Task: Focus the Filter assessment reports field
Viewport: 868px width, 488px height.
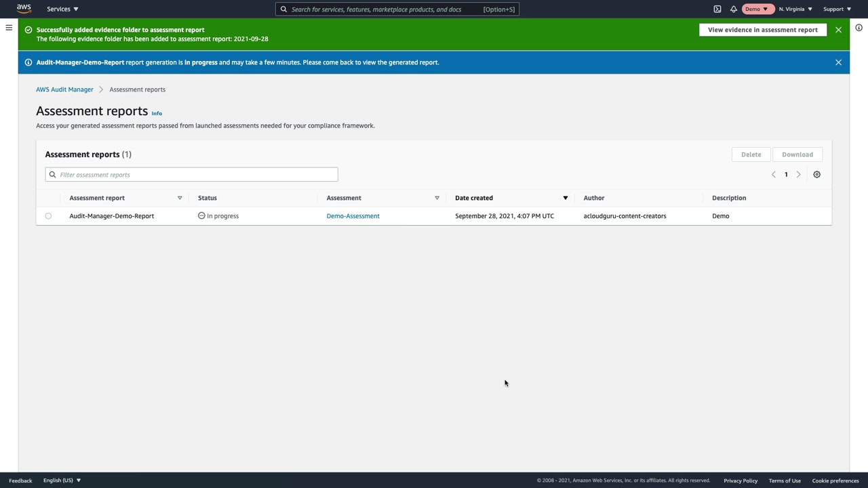Action: tap(191, 175)
